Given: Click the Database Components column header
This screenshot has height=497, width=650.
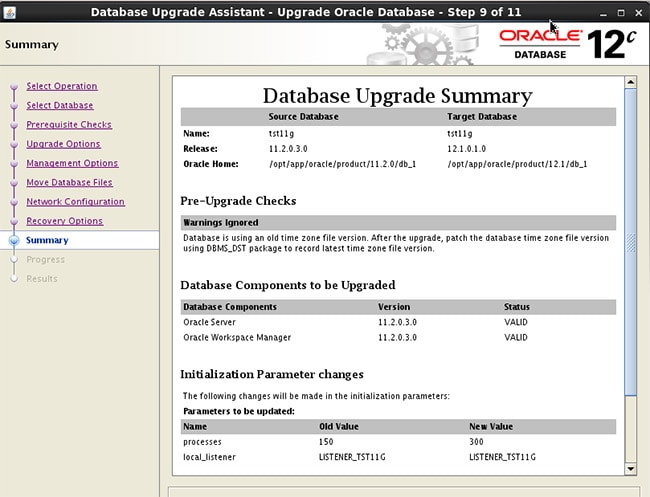Looking at the screenshot, I should [230, 307].
